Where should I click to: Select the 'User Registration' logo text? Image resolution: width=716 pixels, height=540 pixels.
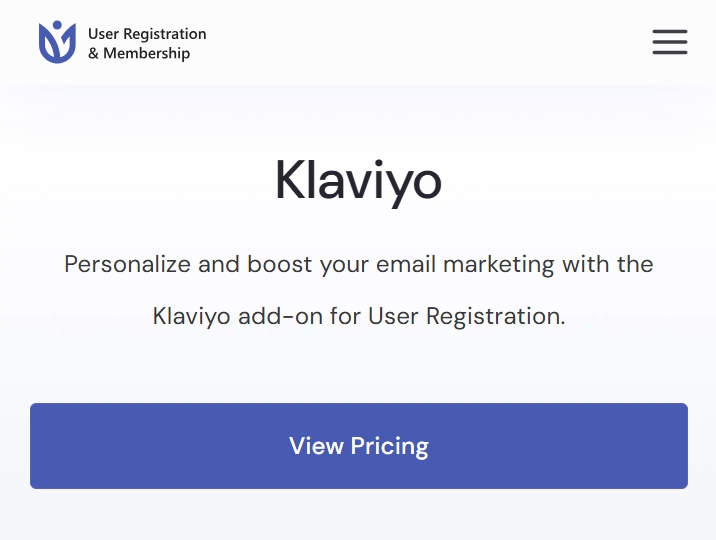pos(147,34)
